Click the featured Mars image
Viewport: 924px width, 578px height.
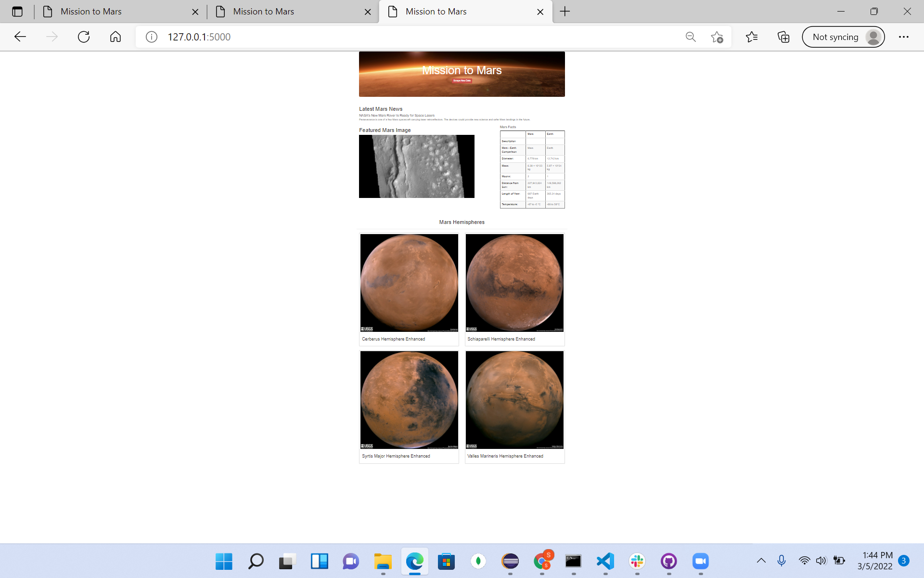click(x=416, y=166)
